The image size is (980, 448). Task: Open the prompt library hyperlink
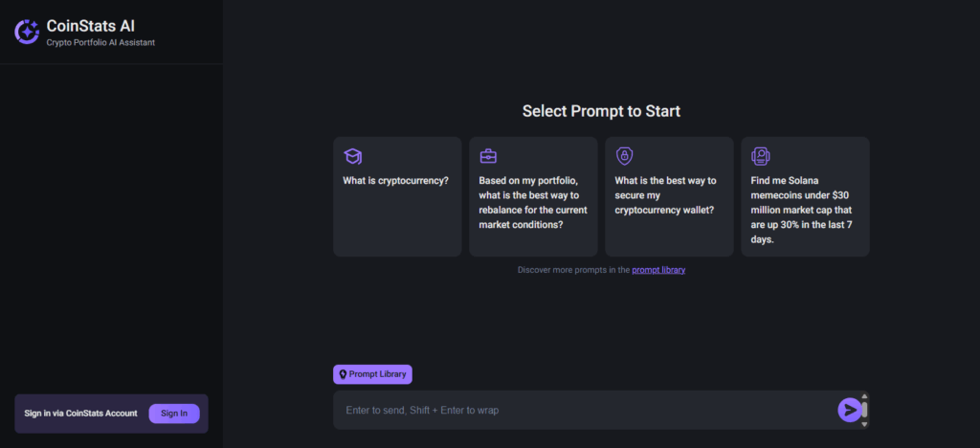click(x=658, y=270)
